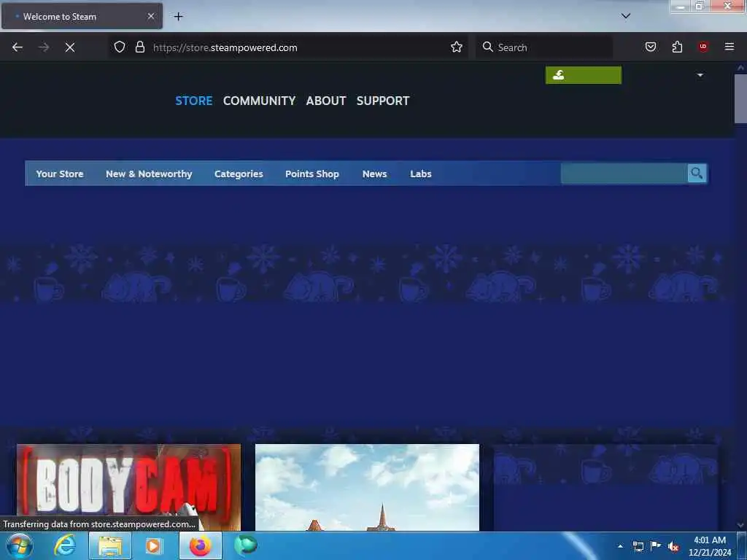Open the muted volume speaker icon

pos(673,546)
